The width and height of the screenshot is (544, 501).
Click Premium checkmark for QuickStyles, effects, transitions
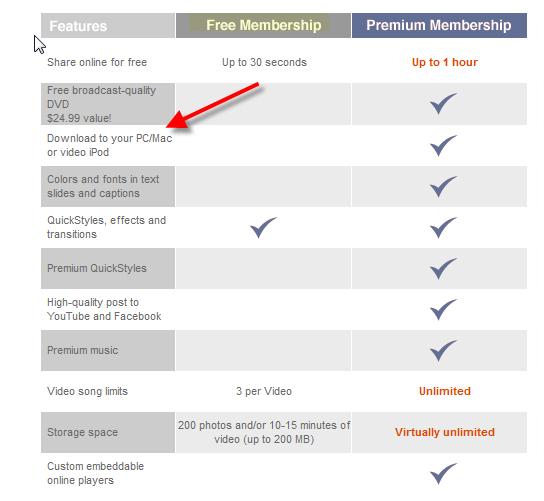click(443, 228)
